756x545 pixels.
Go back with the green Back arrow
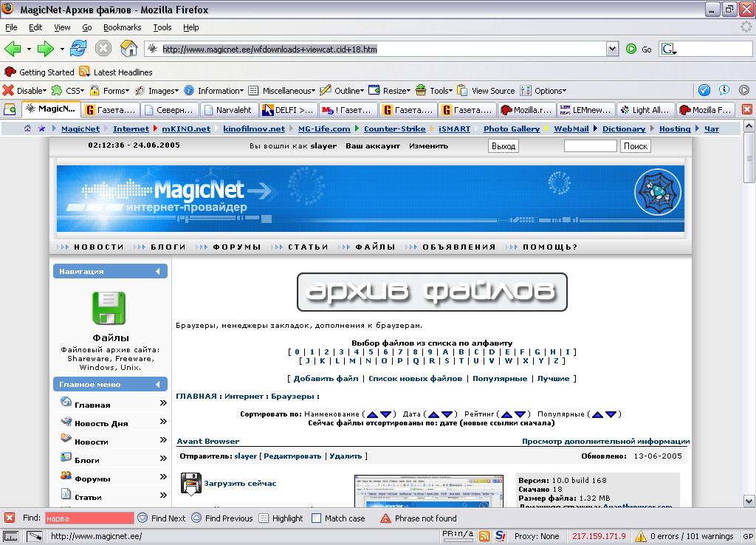[13, 49]
